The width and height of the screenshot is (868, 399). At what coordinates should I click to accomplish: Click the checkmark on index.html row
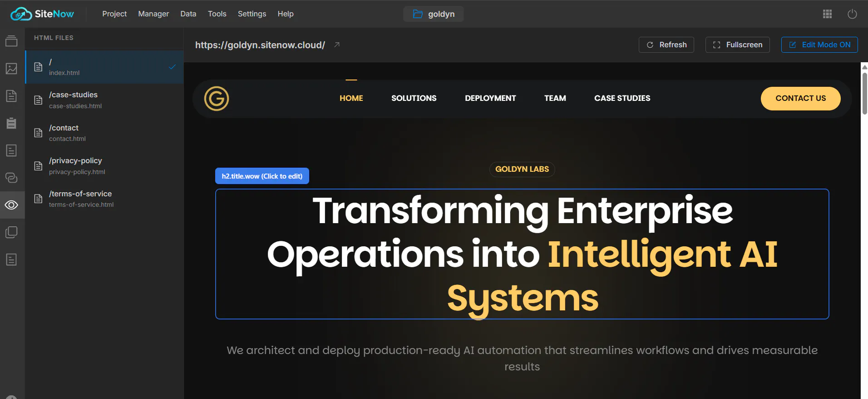[x=172, y=67]
